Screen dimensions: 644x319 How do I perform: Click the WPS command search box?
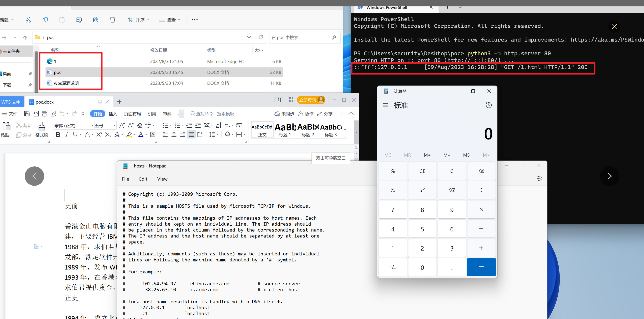(x=212, y=114)
